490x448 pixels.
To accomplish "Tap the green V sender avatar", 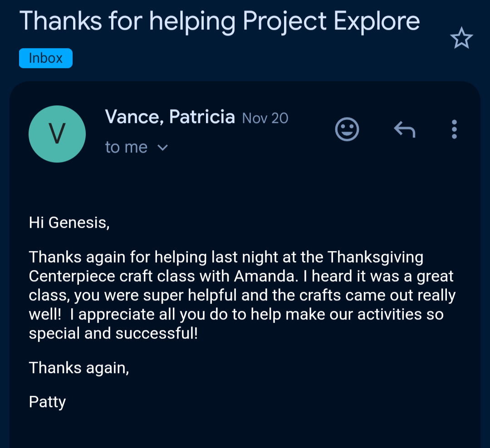I will pyautogui.click(x=57, y=134).
